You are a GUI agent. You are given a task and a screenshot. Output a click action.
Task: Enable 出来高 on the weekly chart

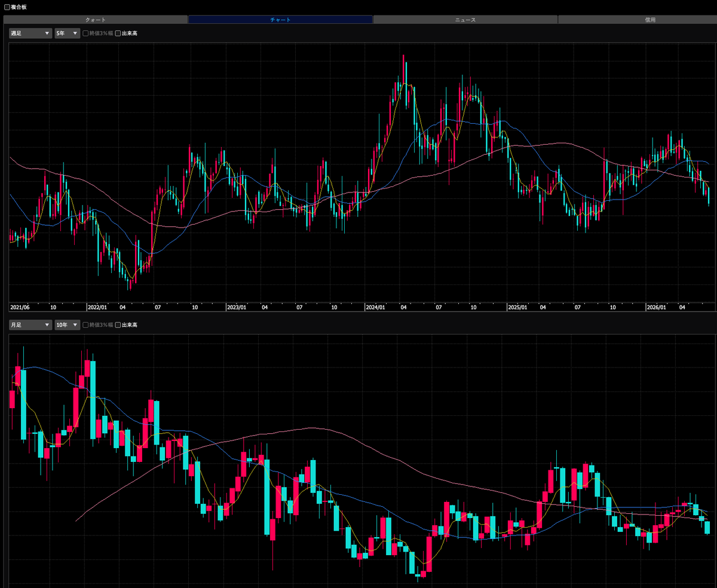click(x=118, y=33)
